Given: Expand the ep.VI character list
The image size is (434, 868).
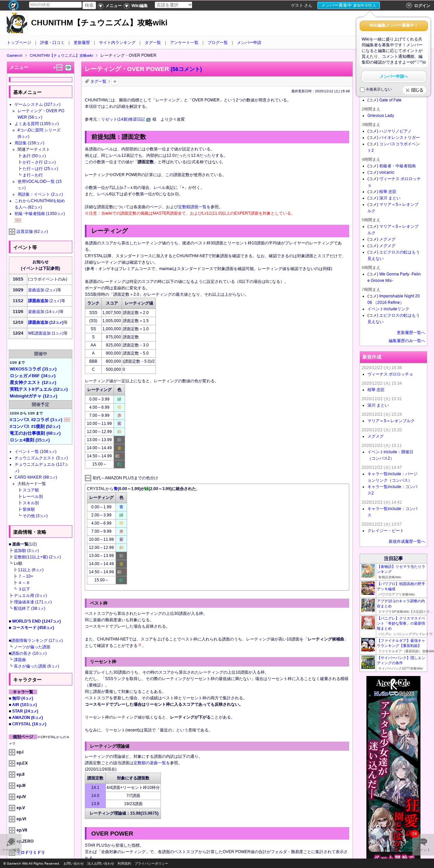Looking at the screenshot, I should click(x=12, y=819).
